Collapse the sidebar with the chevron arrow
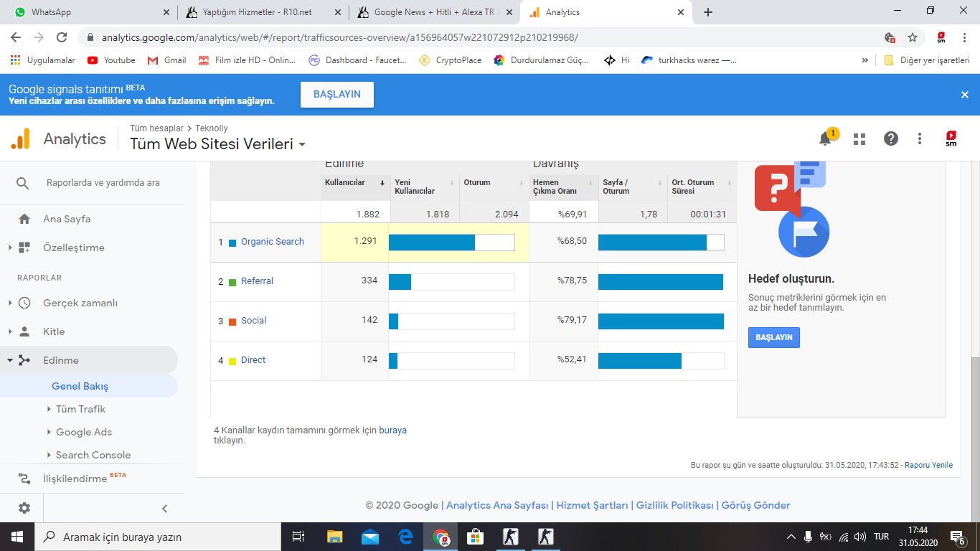 tap(164, 509)
